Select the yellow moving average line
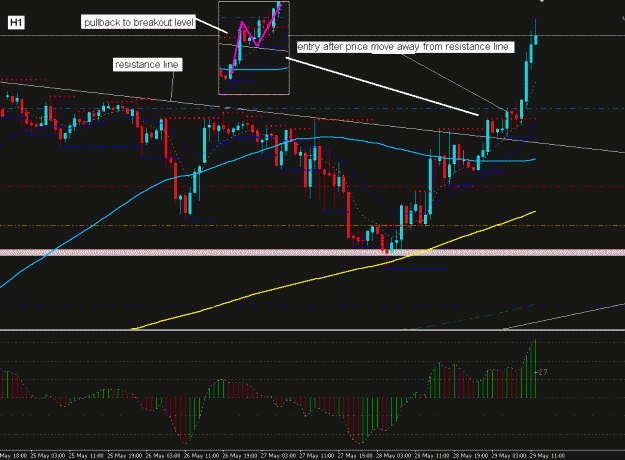This screenshot has height=460, width=625. point(334,276)
